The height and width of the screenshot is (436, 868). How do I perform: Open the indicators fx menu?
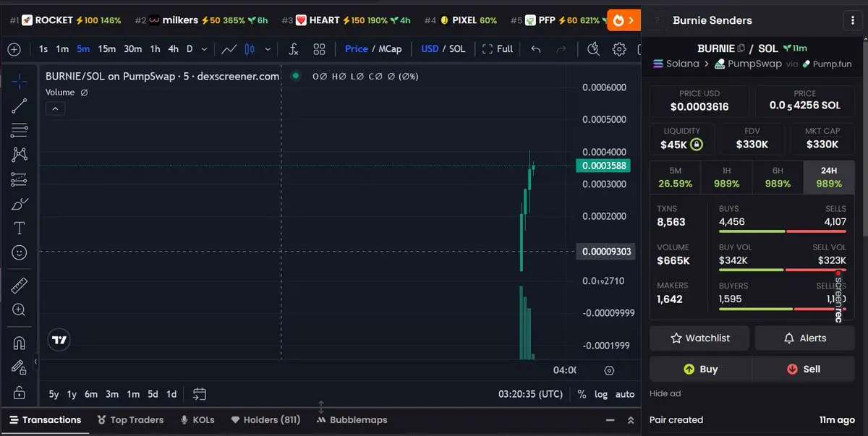point(294,49)
